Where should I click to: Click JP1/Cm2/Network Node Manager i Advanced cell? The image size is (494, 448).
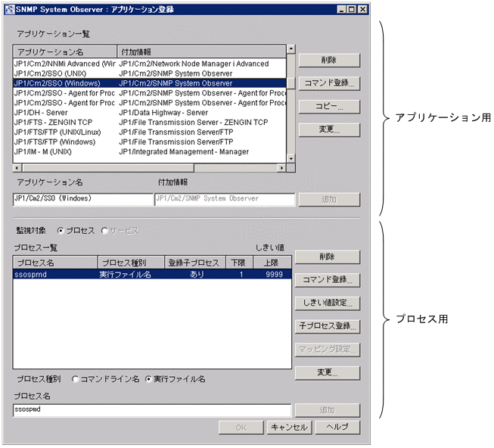194,64
